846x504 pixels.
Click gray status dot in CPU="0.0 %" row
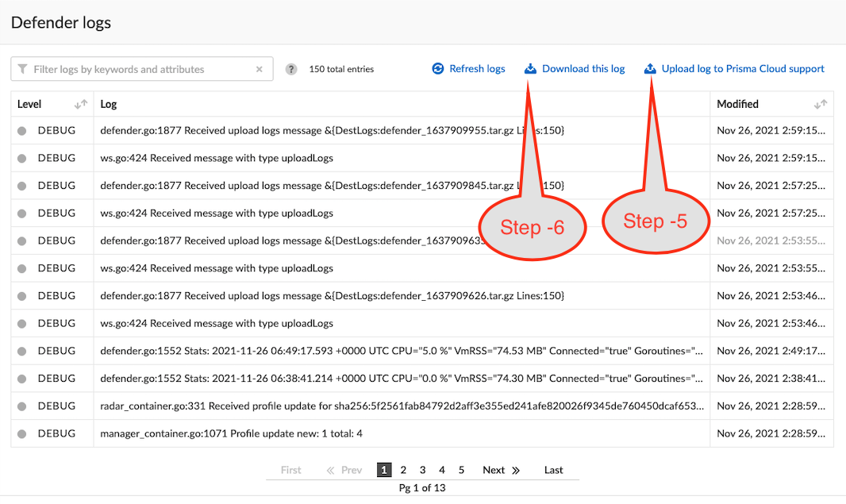point(21,379)
